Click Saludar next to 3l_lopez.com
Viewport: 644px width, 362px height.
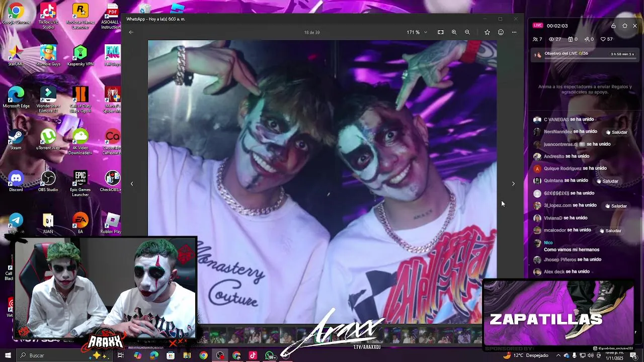616,206
